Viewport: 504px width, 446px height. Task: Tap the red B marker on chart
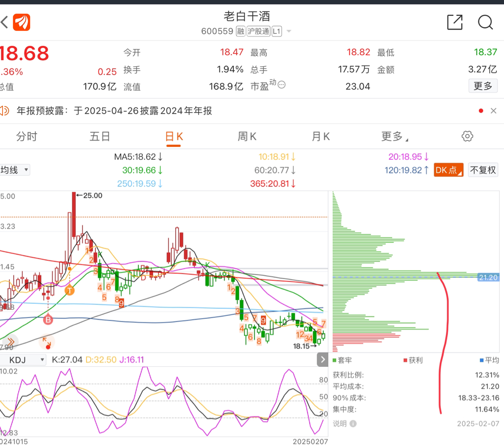pos(48,320)
